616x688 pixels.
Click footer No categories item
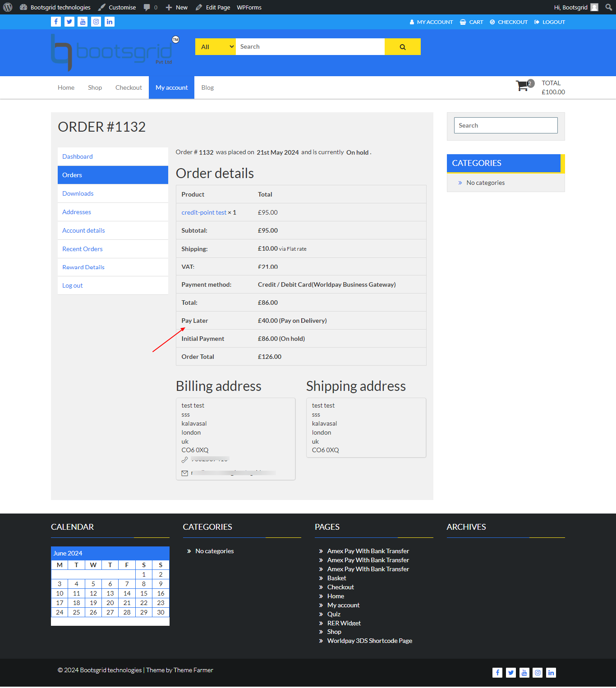[x=215, y=551]
